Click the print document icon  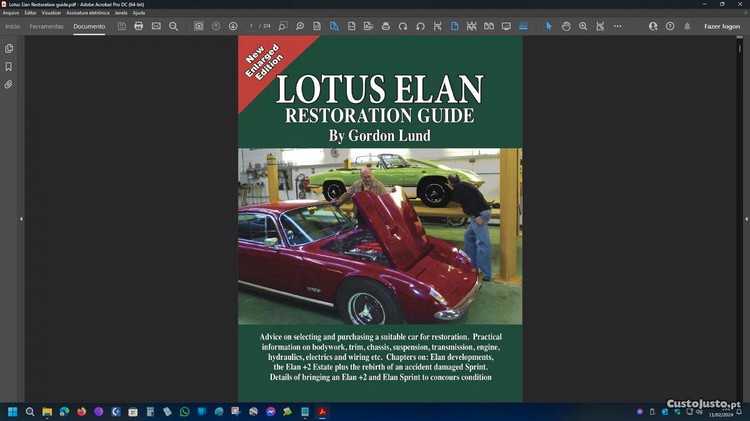tap(139, 26)
